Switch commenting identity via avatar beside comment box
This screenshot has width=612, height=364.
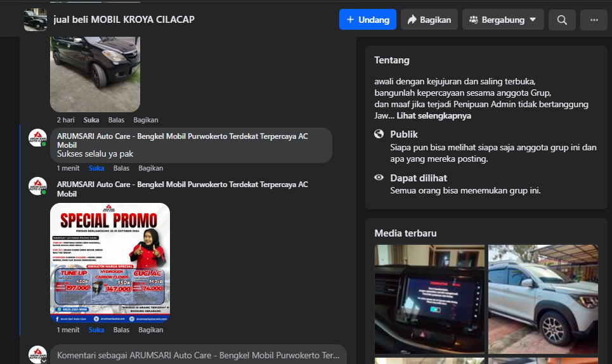37,354
